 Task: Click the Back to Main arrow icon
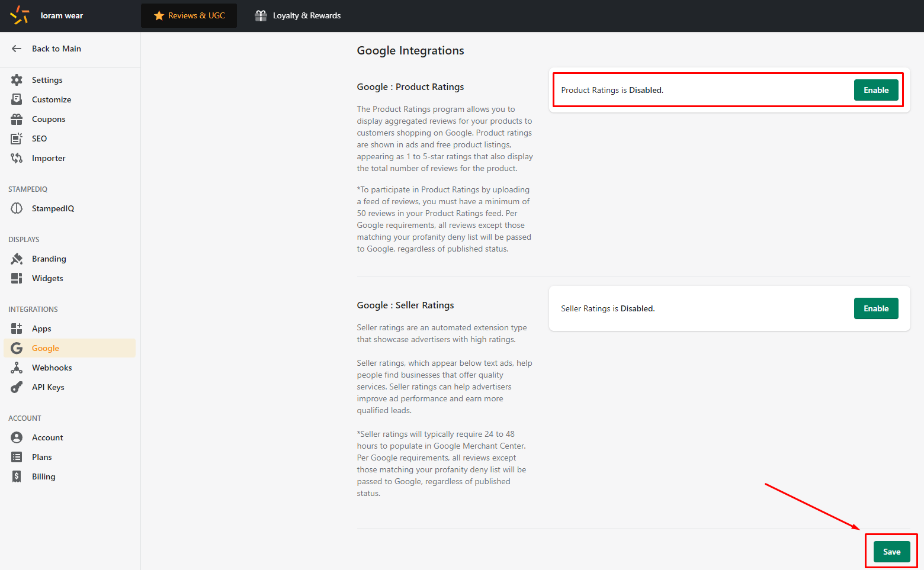(17, 49)
